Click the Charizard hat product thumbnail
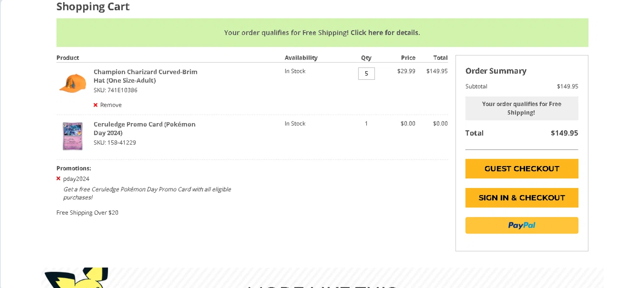This screenshot has height=288, width=644. tap(72, 83)
